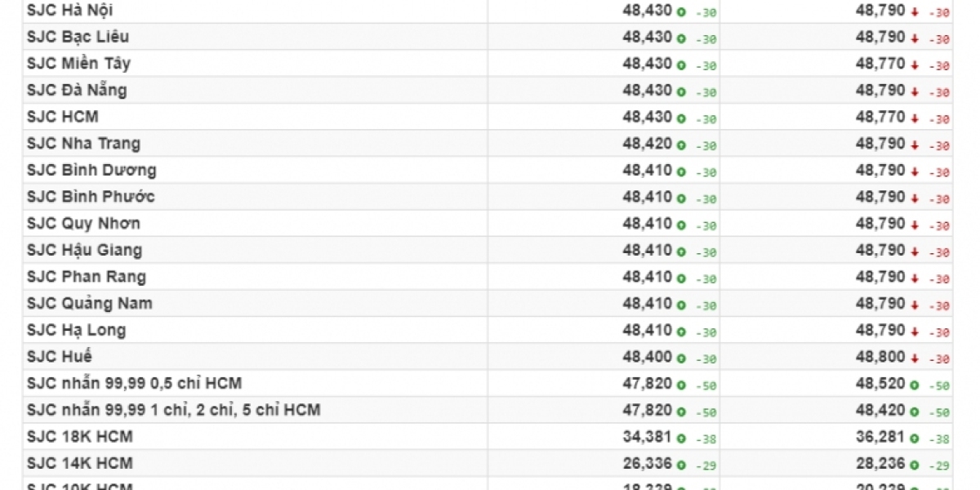Select the SJC Bạc Liêu row label
Screen dimensions: 980x490
point(78,37)
